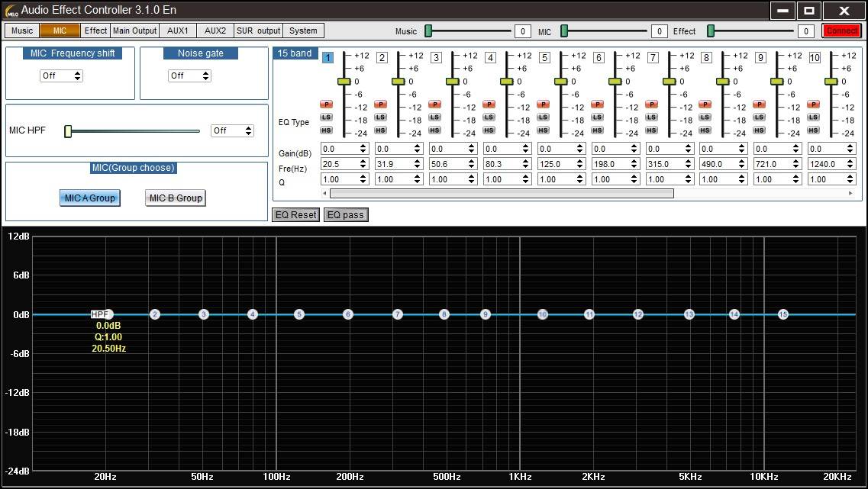Click EQ graph point 8

[x=444, y=314]
